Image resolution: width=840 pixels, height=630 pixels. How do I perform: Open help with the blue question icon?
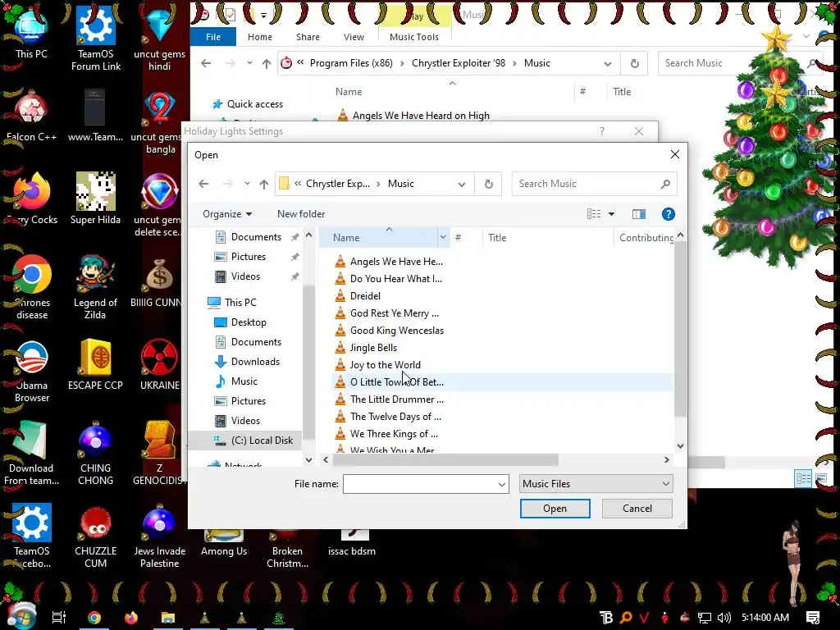click(x=668, y=214)
